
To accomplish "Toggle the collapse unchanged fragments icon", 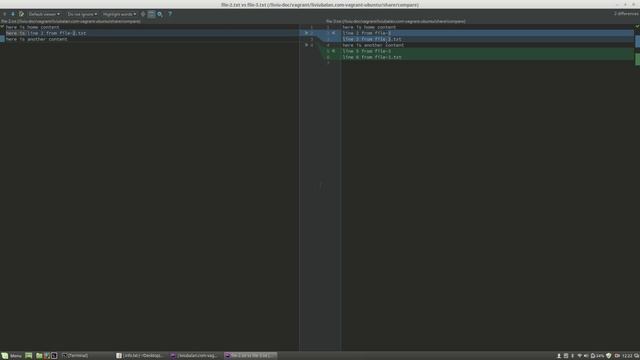I will click(x=143, y=14).
